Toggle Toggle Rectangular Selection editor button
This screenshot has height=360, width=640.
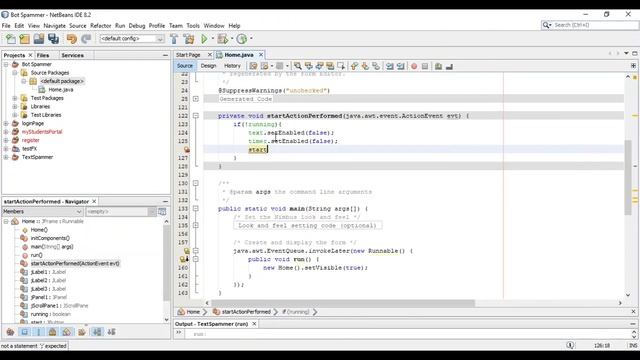tap(341, 66)
